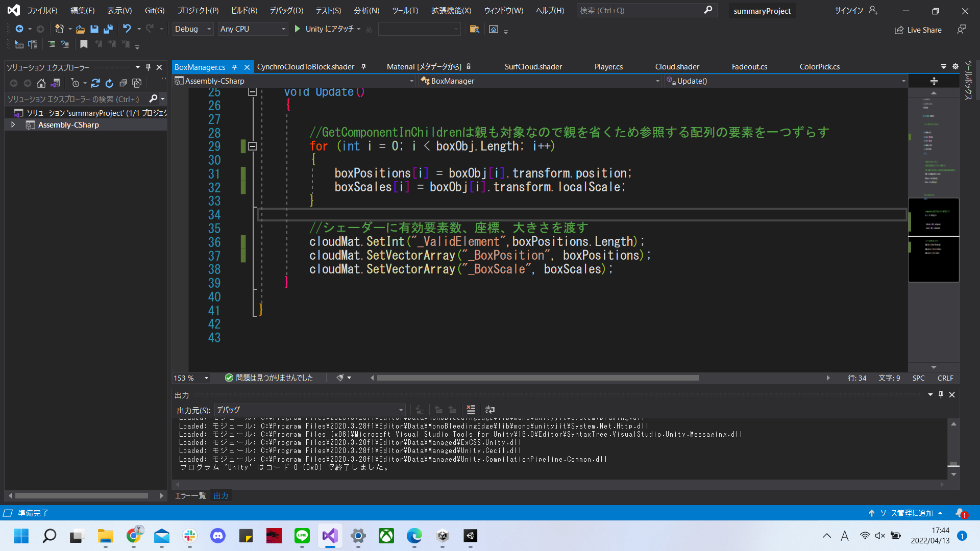980x551 pixels.
Task: Collapse all items in Solution Explorer
Action: [123, 83]
